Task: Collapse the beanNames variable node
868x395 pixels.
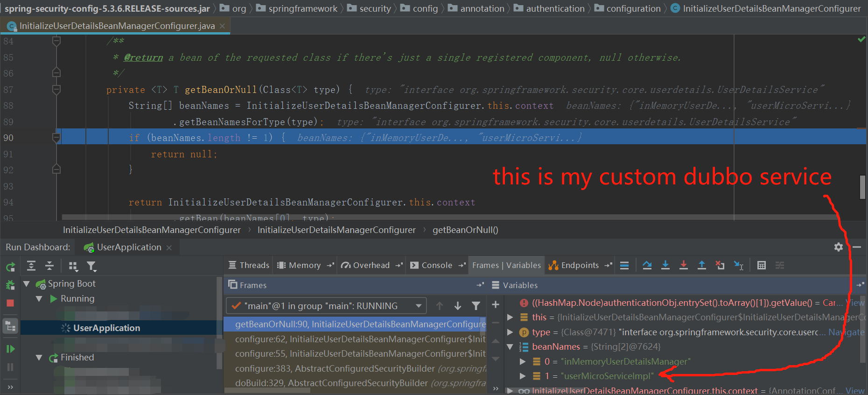Action: (x=510, y=347)
